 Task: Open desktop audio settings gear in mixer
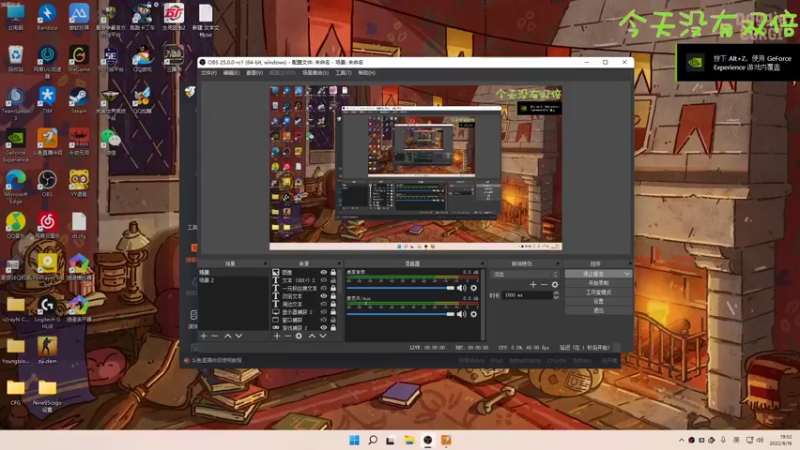coord(473,288)
